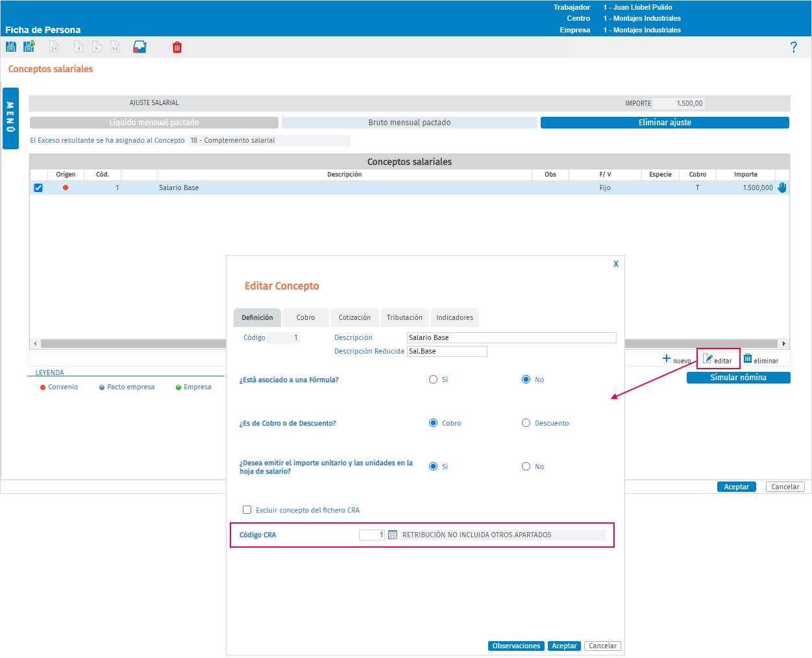
Task: Click the Líquido mensual pactado button
Action: pyautogui.click(x=154, y=123)
